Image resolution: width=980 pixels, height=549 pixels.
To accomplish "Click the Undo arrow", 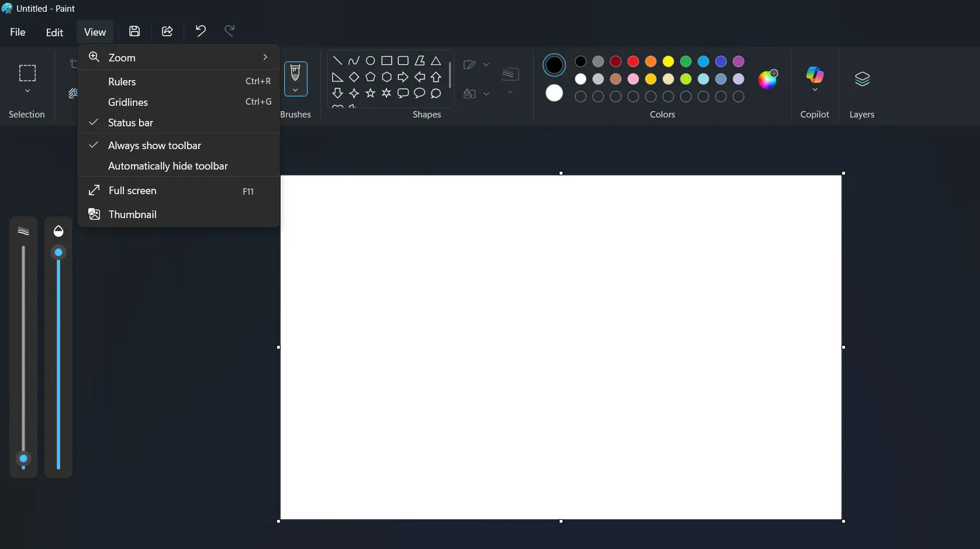I will pos(201,31).
